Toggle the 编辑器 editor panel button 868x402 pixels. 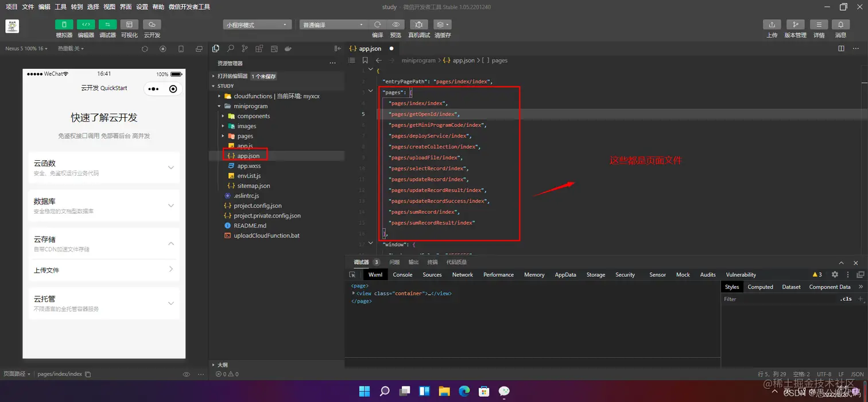pyautogui.click(x=86, y=25)
